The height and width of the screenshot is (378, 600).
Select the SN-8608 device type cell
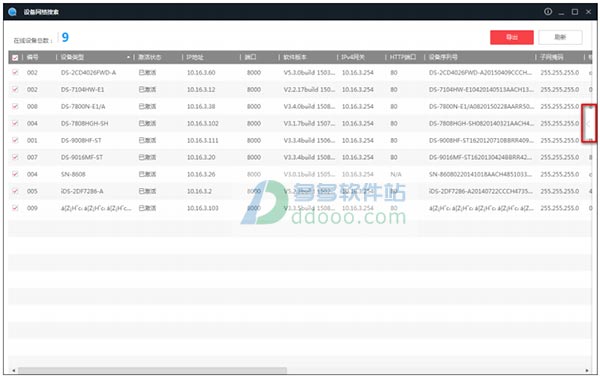[73, 174]
